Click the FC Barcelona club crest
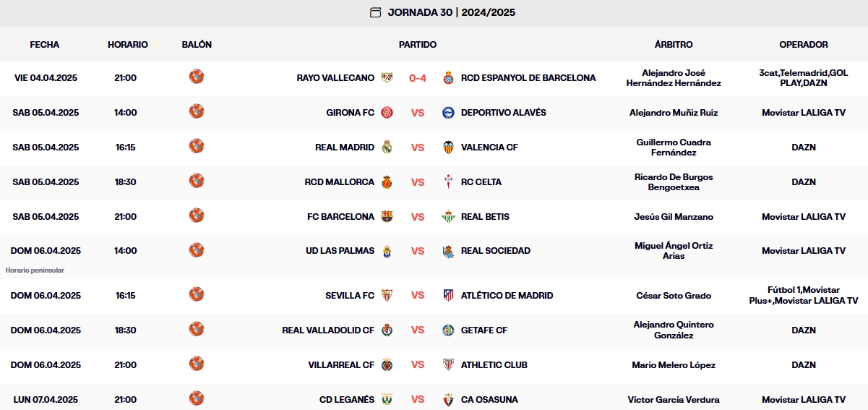This screenshot has width=868, height=410. point(387,217)
